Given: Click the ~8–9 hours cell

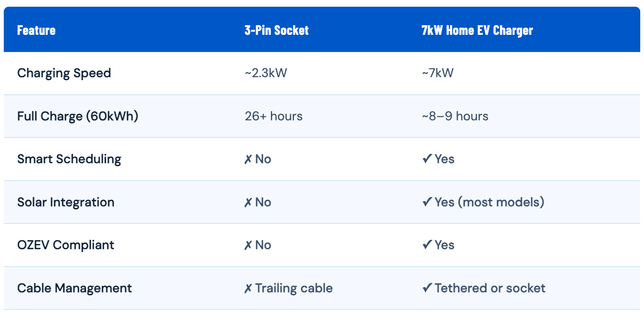Looking at the screenshot, I should pyautogui.click(x=455, y=116).
